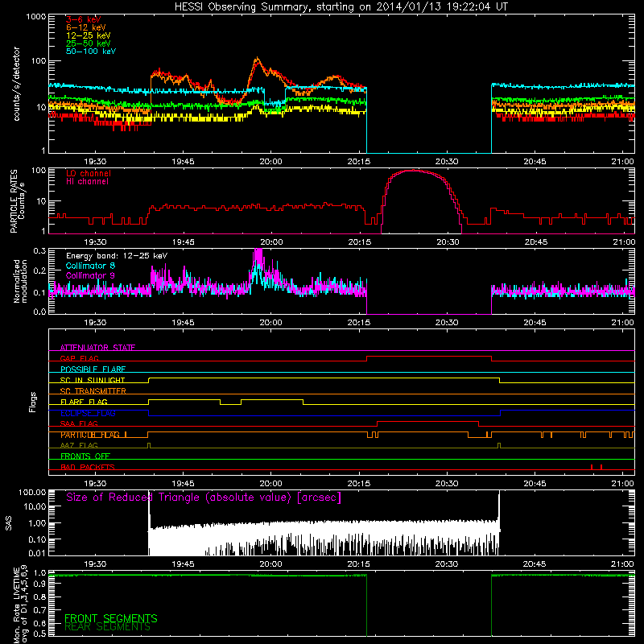Select the red 3-6 keV legend entry
Viewport: 644px width, 644px height.
[x=84, y=19]
